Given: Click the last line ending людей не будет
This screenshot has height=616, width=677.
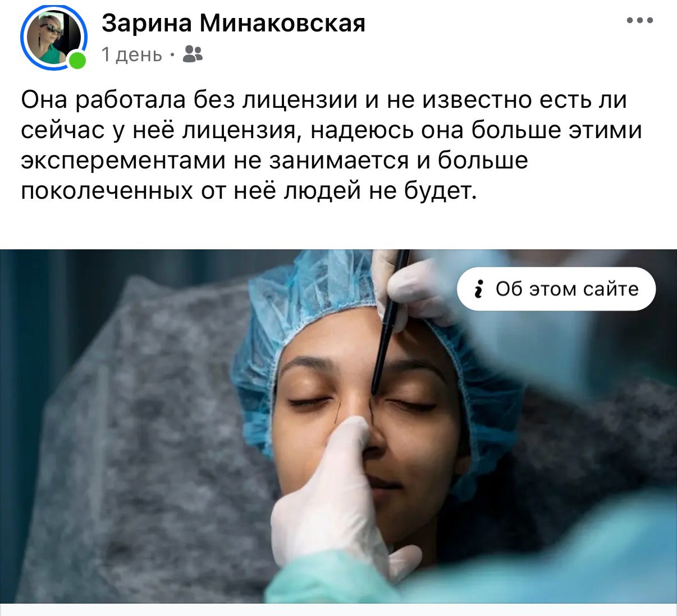Looking at the screenshot, I should 249,191.
